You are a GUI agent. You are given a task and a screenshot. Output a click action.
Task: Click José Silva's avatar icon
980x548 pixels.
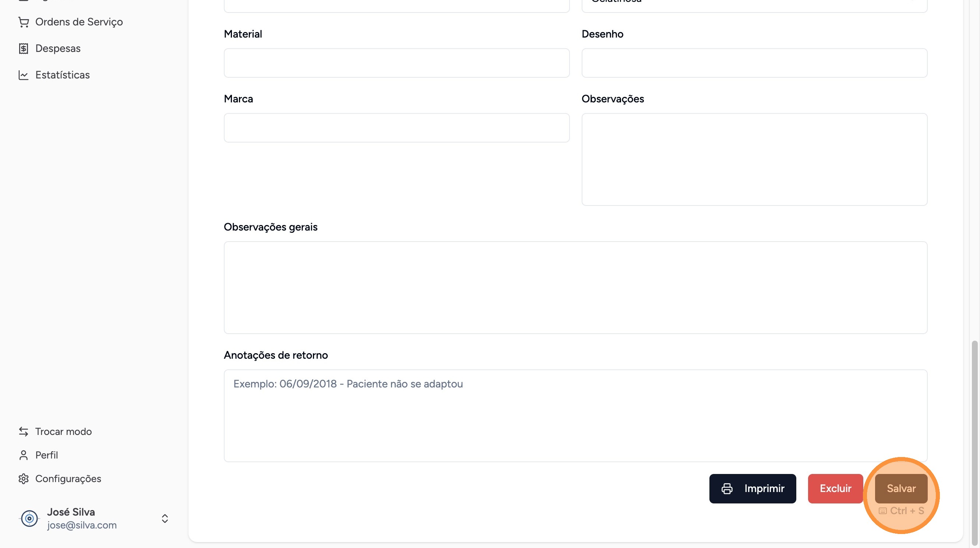tap(29, 518)
